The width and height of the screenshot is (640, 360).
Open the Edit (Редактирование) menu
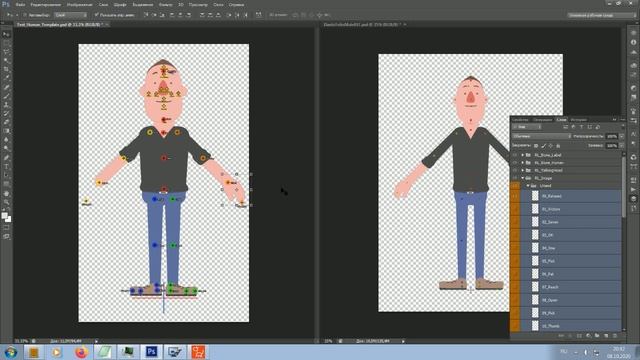click(x=46, y=4)
